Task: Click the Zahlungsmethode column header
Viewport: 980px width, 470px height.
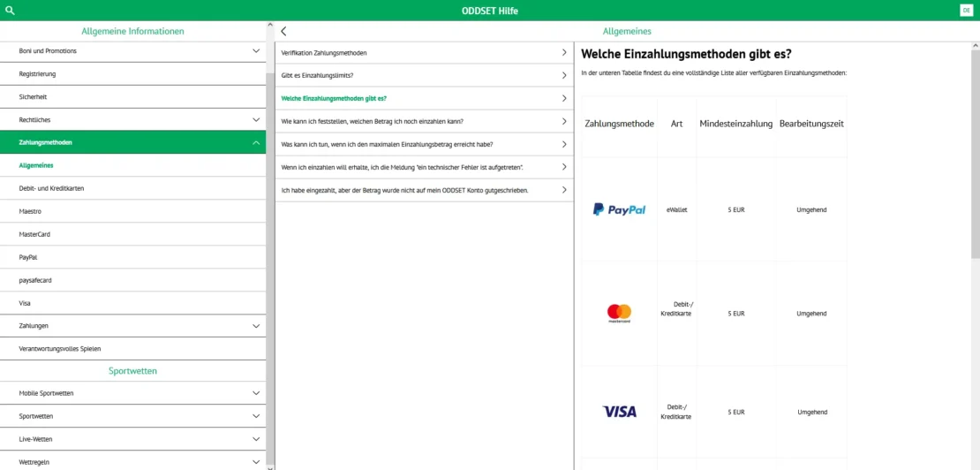Action: [620, 124]
